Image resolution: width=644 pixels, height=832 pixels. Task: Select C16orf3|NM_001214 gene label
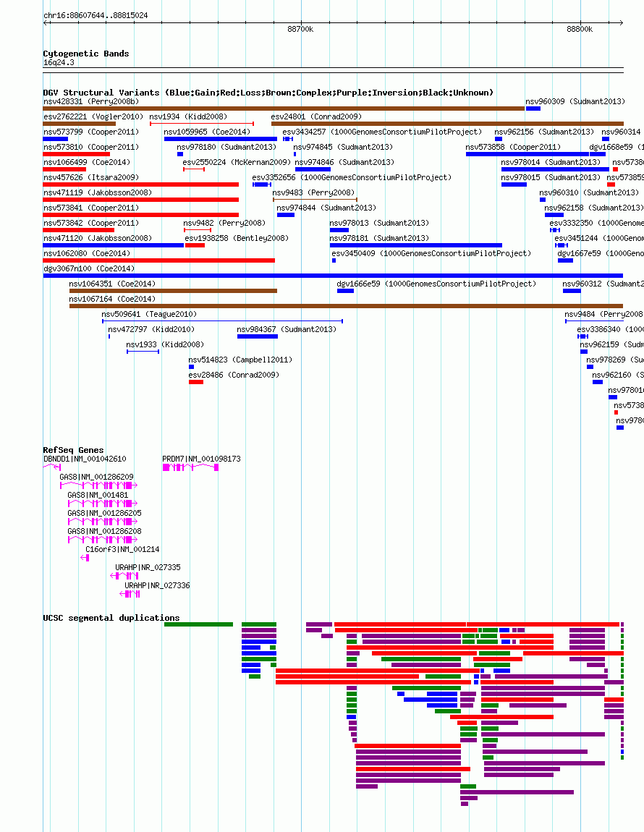tap(122, 549)
